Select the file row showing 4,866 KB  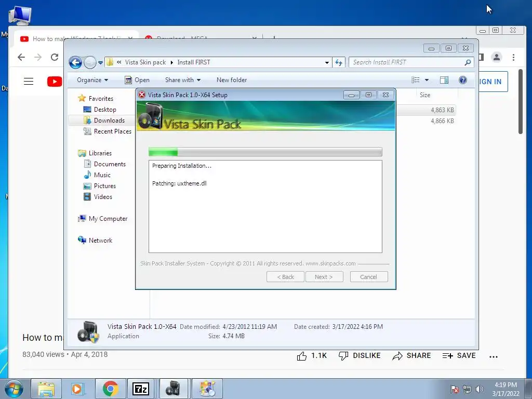click(x=427, y=121)
